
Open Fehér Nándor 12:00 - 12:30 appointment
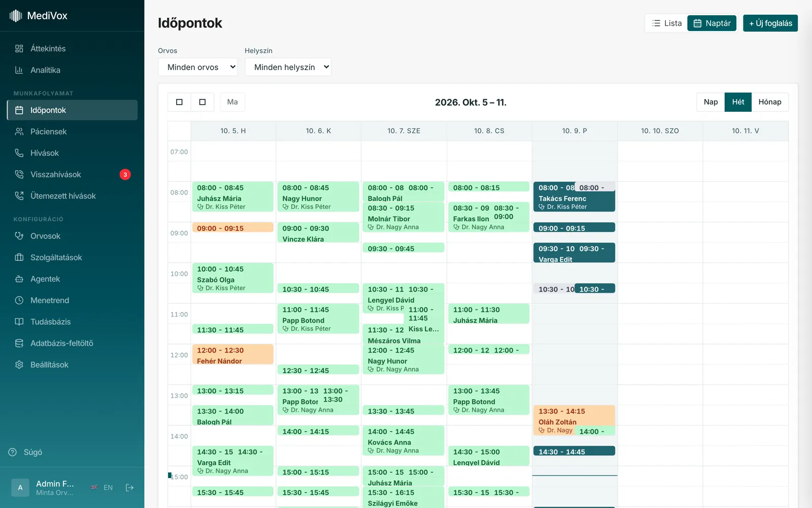(x=232, y=354)
